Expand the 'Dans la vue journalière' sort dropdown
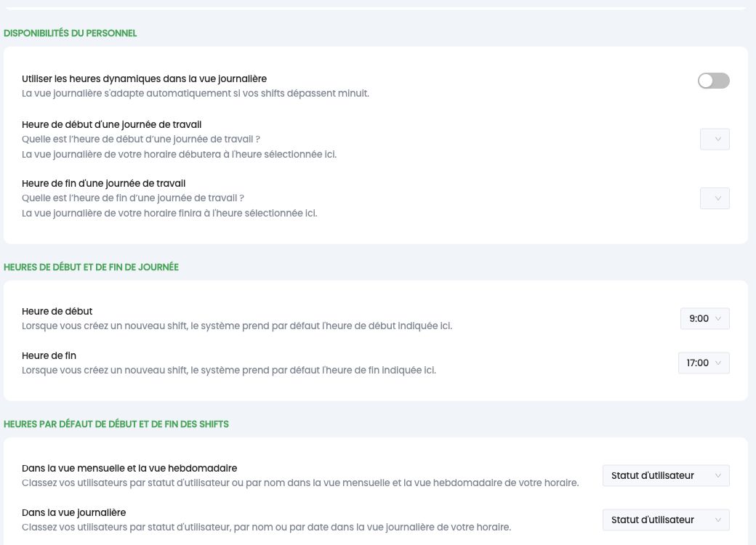Screen dimensions: 756x545 (666, 520)
